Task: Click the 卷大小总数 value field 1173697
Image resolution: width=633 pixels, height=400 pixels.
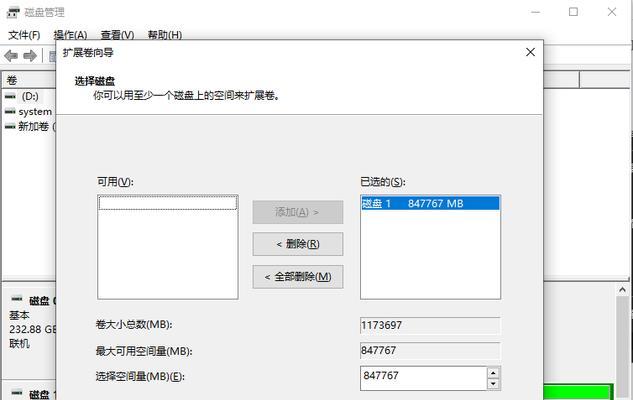Action: [x=430, y=325]
